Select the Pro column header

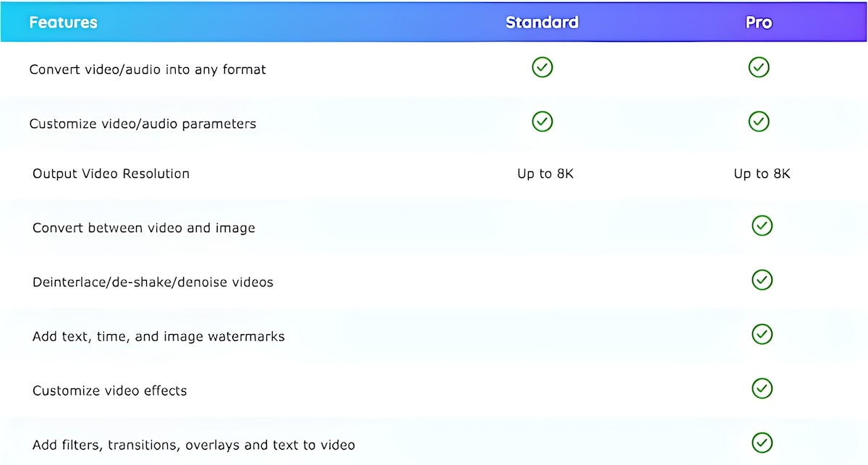coord(759,22)
